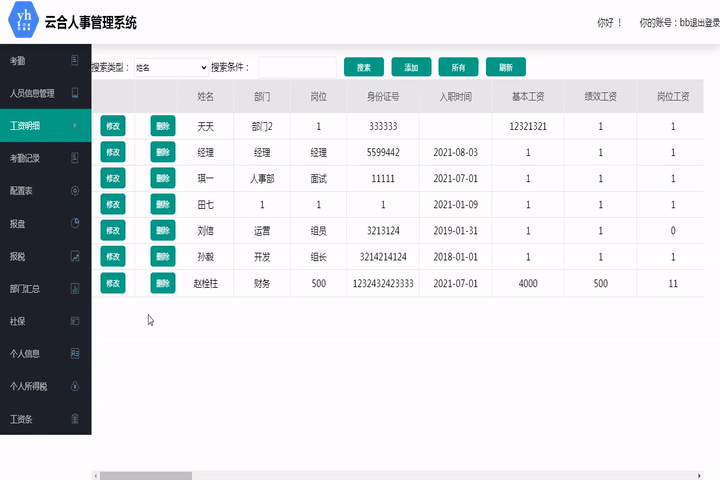This screenshot has width=720, height=480.
Task: Click the 考勤 sidebar icon
Action: (x=75, y=61)
